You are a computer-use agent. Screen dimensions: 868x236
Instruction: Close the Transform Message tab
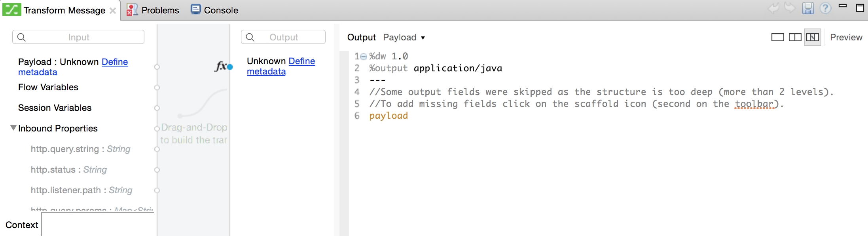(113, 11)
